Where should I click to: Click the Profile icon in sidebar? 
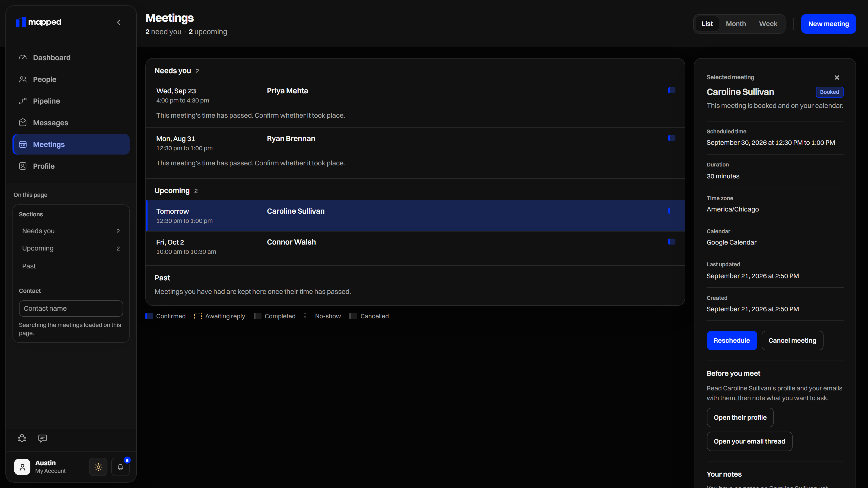23,166
